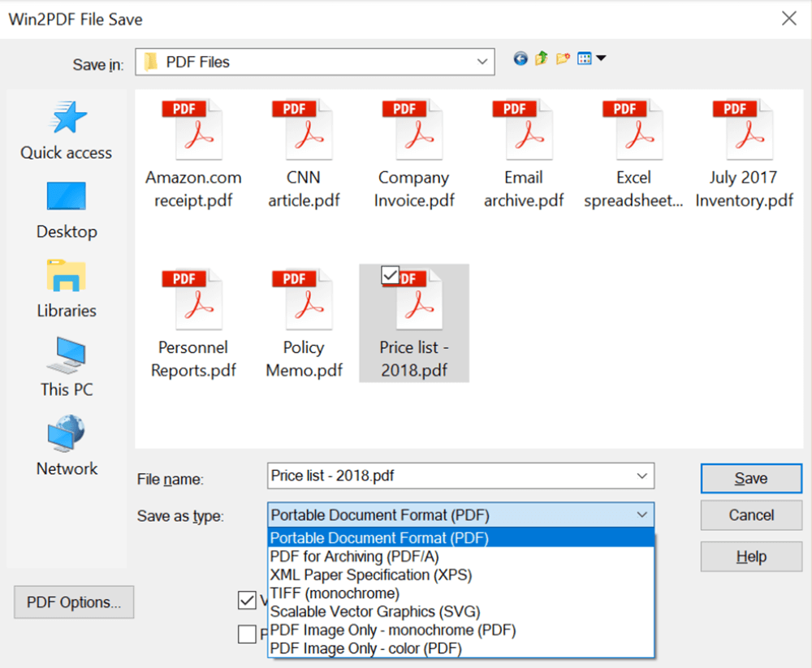Enable the unchecked checkbox below PDF Options

click(247, 634)
